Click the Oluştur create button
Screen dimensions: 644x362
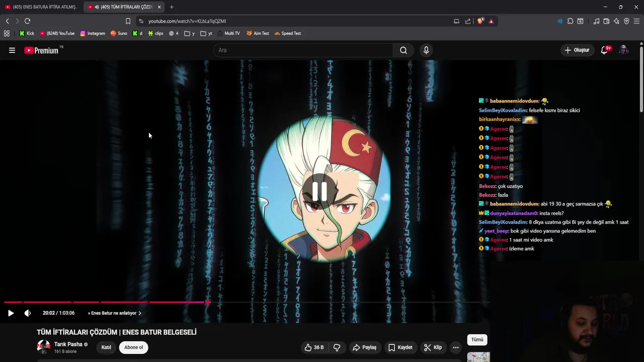point(577,50)
